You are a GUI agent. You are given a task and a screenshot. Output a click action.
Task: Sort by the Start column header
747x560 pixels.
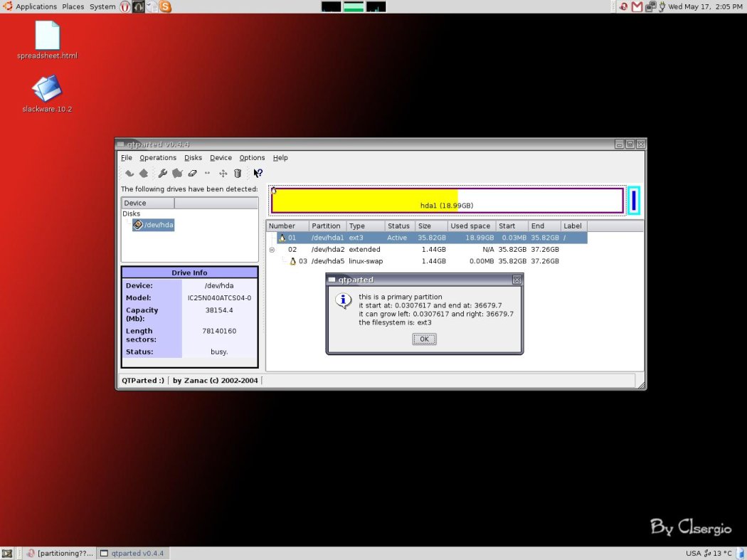(512, 226)
